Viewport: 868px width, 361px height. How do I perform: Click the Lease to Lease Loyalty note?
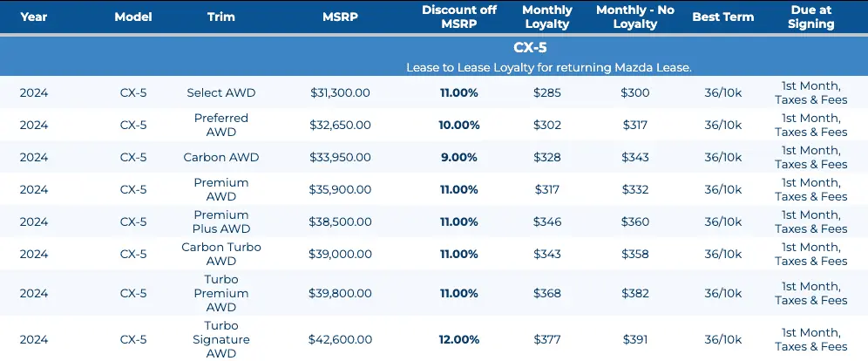point(548,67)
